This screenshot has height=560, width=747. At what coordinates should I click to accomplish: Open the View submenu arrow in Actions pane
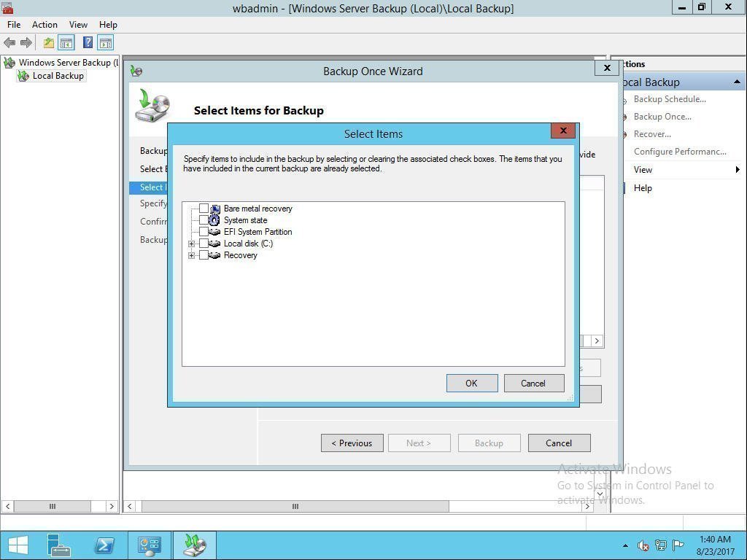(x=738, y=169)
